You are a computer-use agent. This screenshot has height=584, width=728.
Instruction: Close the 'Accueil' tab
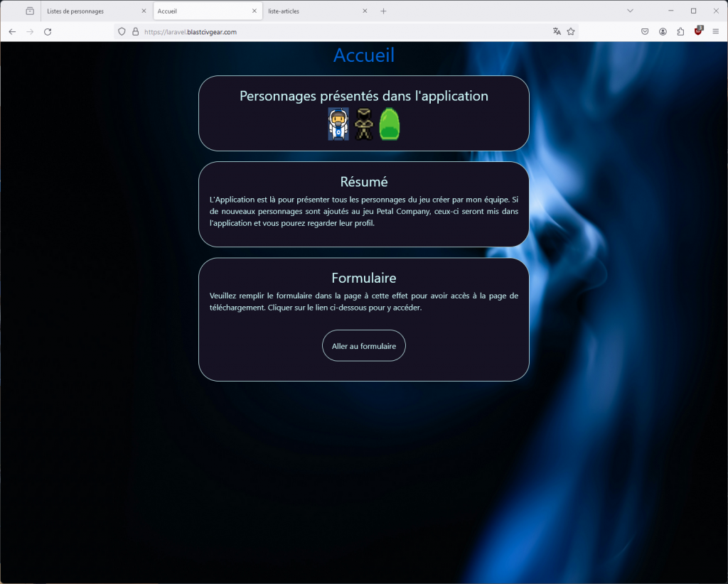pos(255,11)
